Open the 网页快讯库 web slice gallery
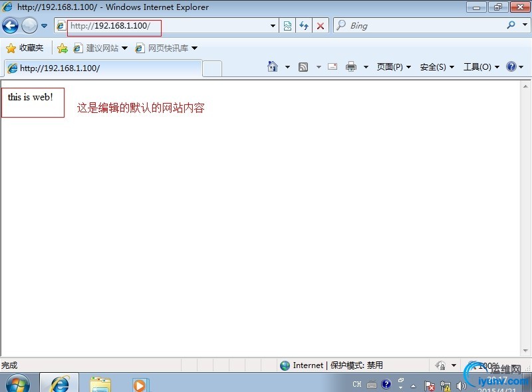This screenshot has height=392, width=532. pos(162,48)
